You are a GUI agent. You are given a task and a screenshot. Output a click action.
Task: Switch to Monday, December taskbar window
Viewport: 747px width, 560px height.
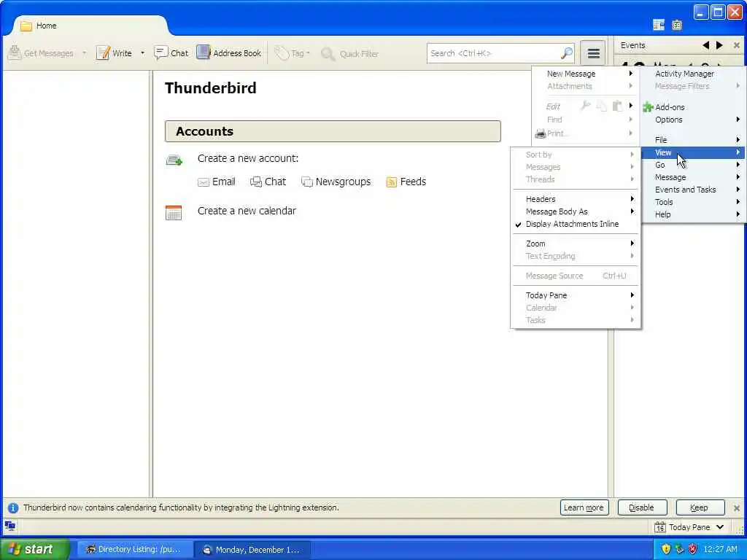[252, 550]
